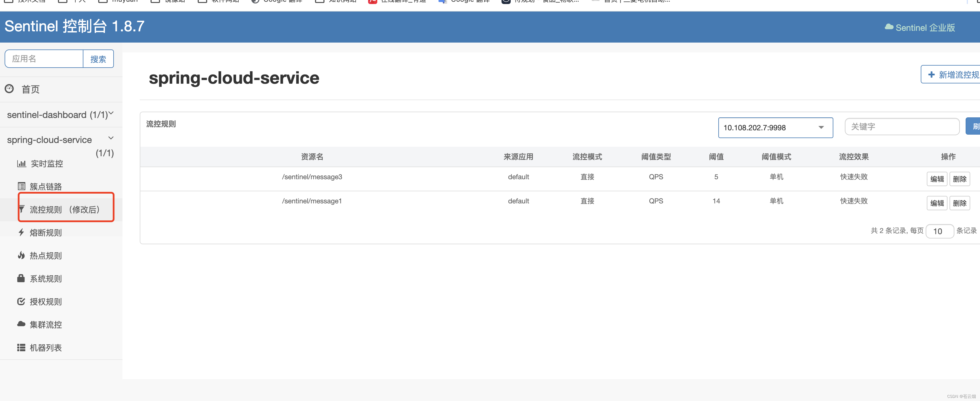Click the threshold value 5

(716, 177)
